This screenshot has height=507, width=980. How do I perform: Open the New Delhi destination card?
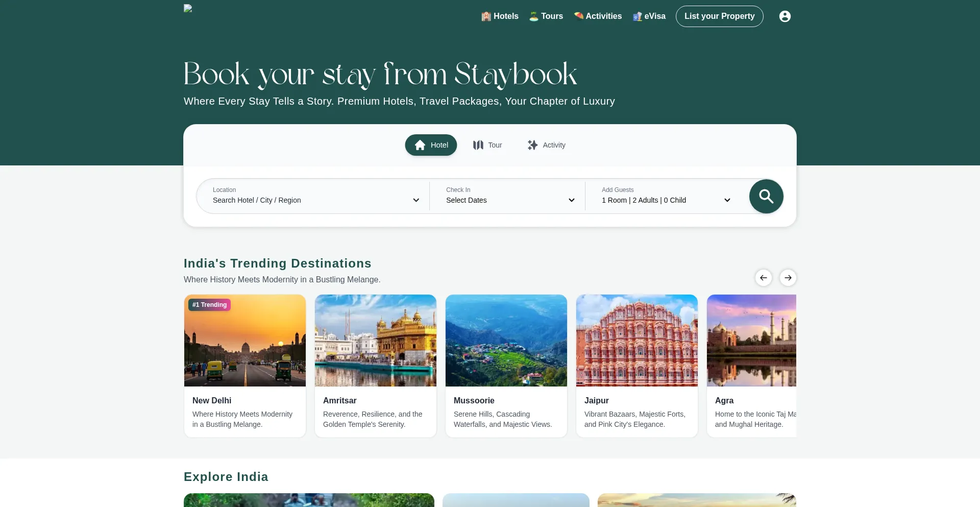pyautogui.click(x=245, y=366)
